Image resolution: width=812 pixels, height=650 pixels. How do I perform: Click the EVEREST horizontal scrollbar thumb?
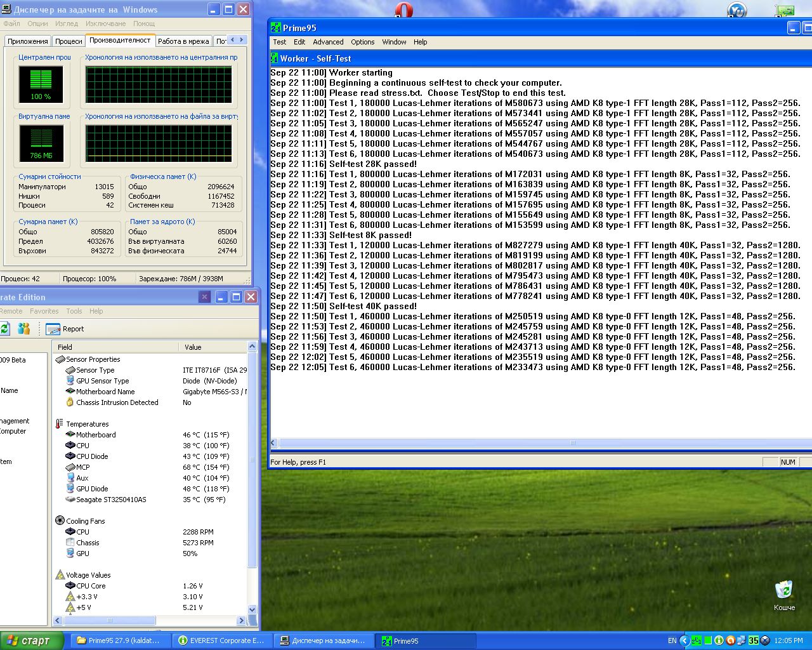click(x=109, y=620)
